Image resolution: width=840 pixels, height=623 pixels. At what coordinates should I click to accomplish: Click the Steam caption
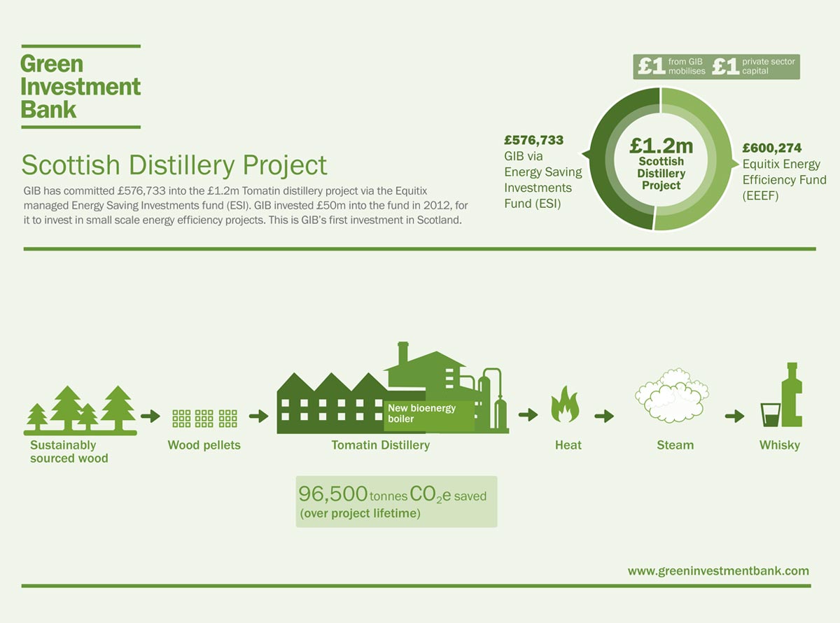tap(675, 445)
